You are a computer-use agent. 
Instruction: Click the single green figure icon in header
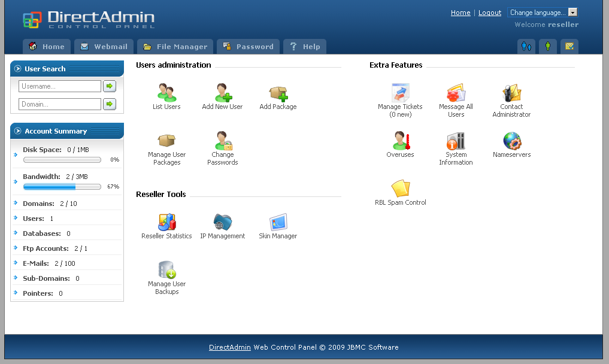coord(548,47)
